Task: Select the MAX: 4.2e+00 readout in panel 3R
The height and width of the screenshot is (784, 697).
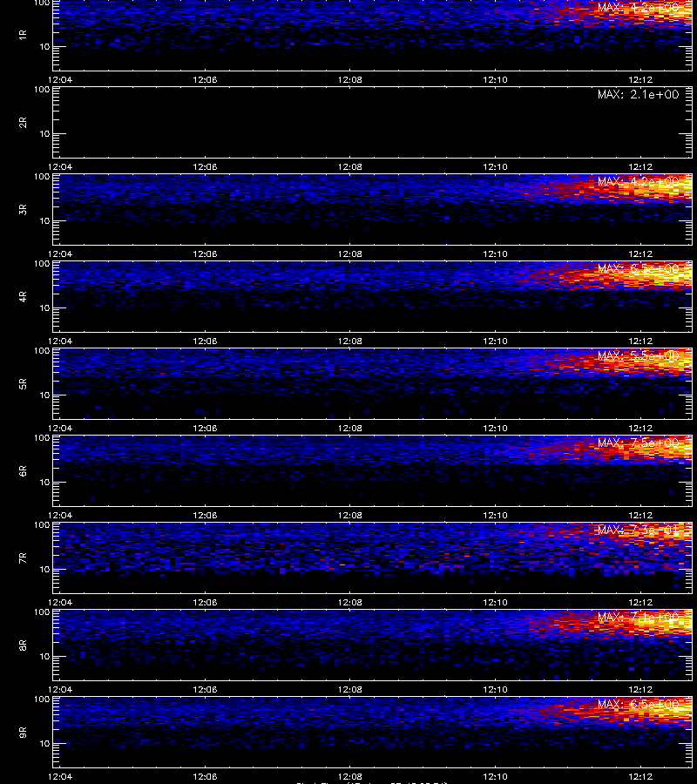Action: [x=638, y=181]
